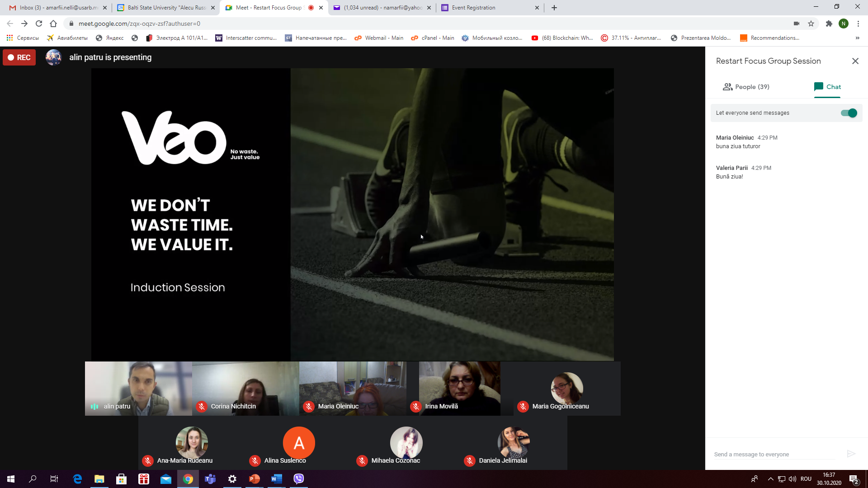868x488 pixels.
Task: Expand hidden bookmarks chevron
Action: (857, 38)
